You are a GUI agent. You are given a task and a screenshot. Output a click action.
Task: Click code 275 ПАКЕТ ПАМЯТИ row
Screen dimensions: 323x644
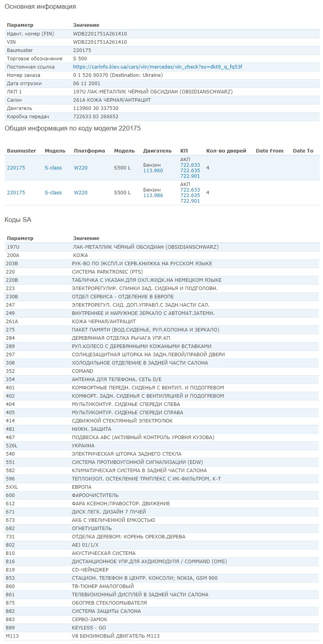[x=161, y=330]
